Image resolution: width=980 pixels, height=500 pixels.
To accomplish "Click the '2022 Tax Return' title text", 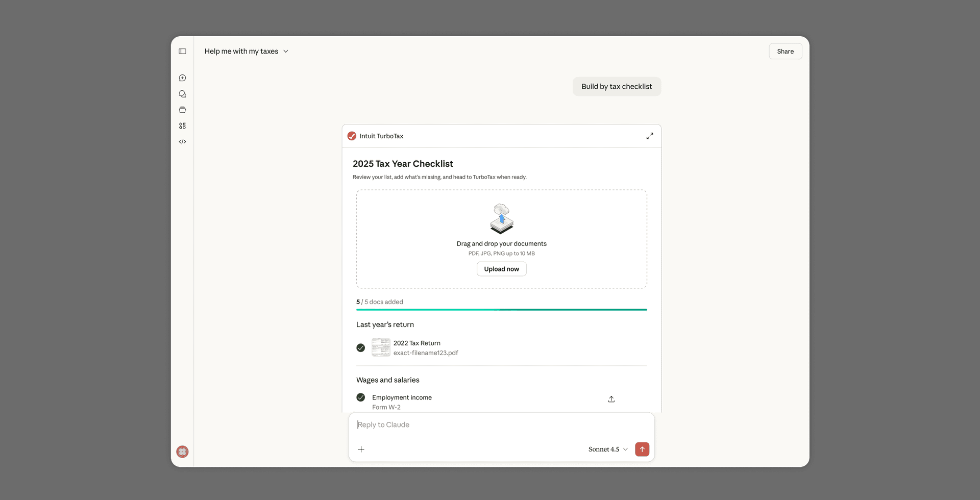I will [x=416, y=343].
